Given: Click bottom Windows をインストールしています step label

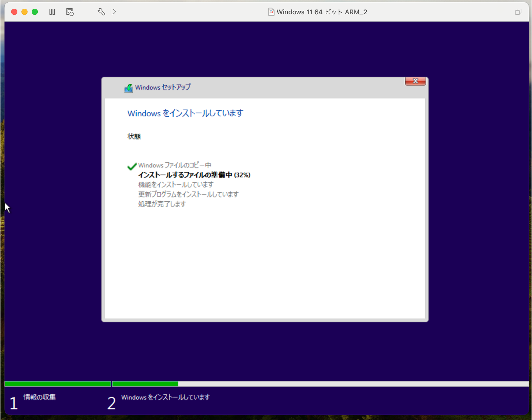Looking at the screenshot, I should coord(165,397).
